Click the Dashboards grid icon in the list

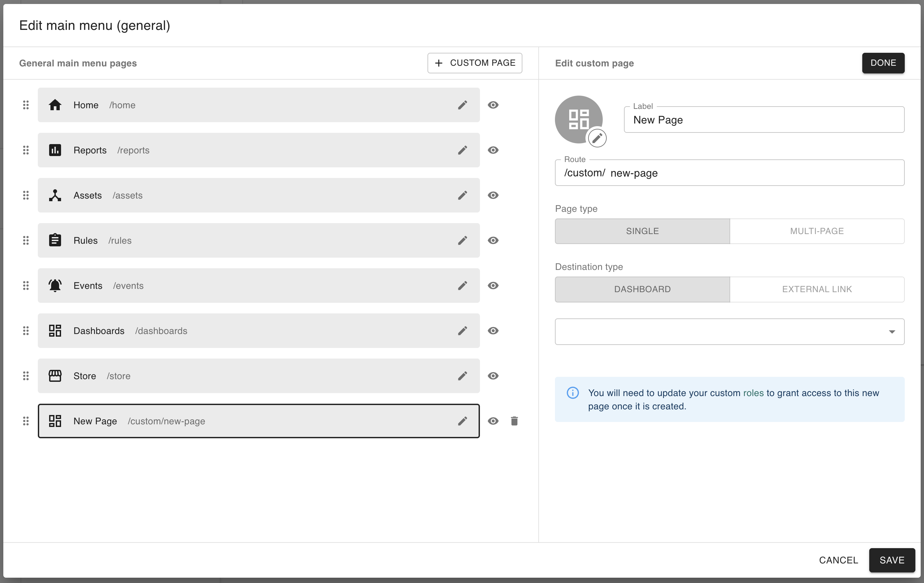(55, 331)
